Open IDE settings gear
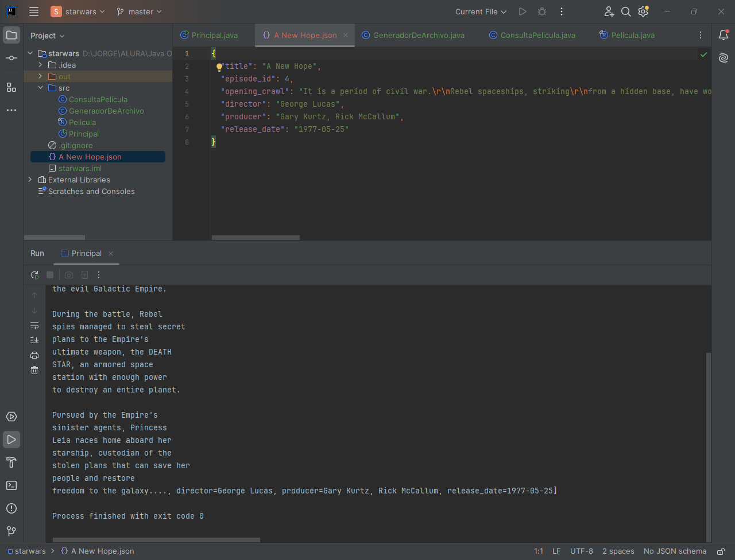 pyautogui.click(x=644, y=11)
